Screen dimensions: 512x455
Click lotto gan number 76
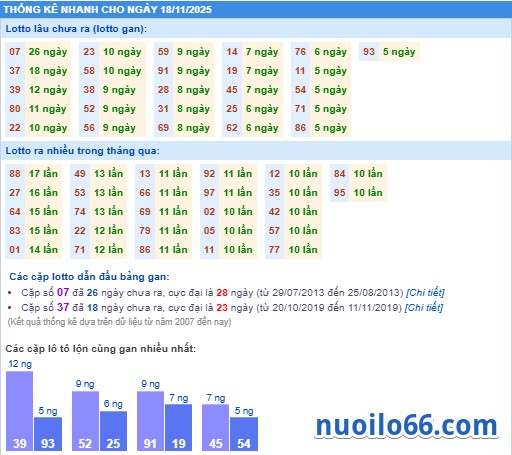point(300,52)
